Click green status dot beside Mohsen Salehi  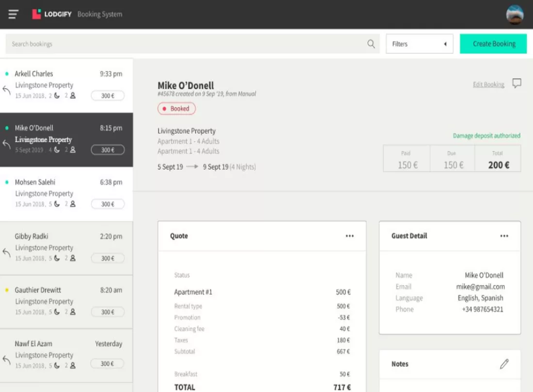(7, 182)
